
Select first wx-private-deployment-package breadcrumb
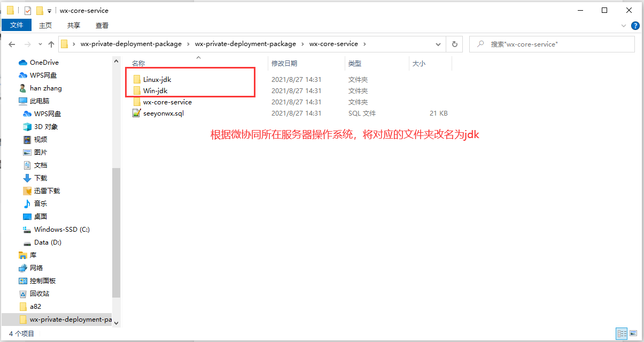pyautogui.click(x=131, y=44)
